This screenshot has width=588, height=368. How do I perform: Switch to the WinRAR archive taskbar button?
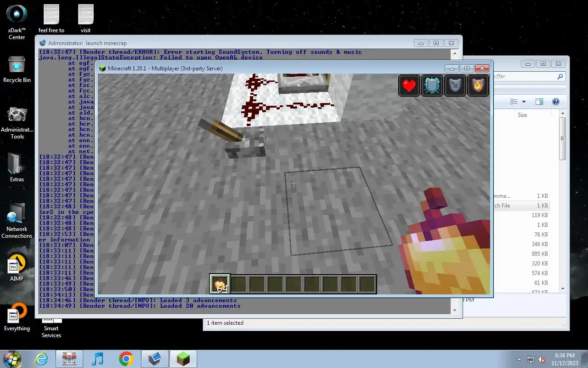69,359
